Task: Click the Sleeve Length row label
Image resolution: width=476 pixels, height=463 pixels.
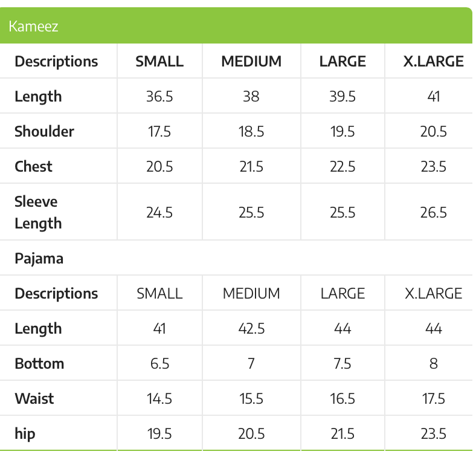Action: [38, 212]
